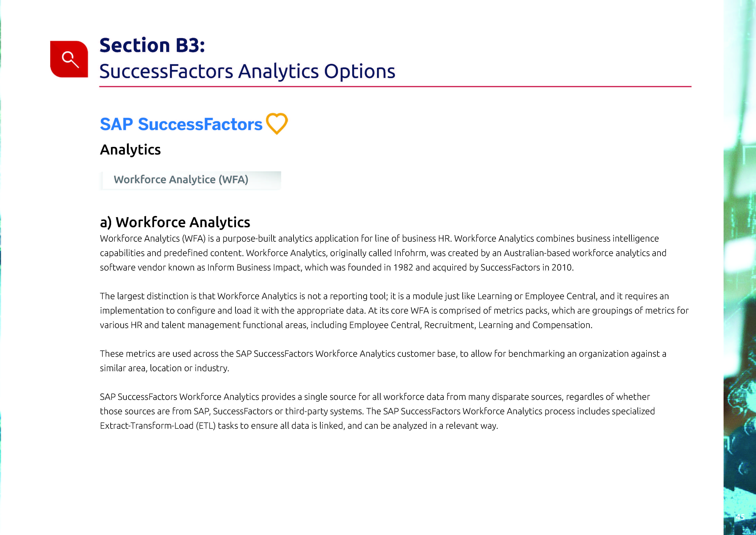Click the a) Workforce Analytics heading
The height and width of the screenshot is (535, 756).
point(175,222)
